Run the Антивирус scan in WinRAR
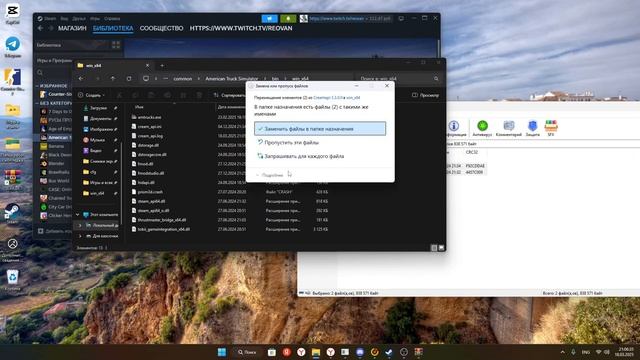This screenshot has width=640, height=360. point(482,129)
